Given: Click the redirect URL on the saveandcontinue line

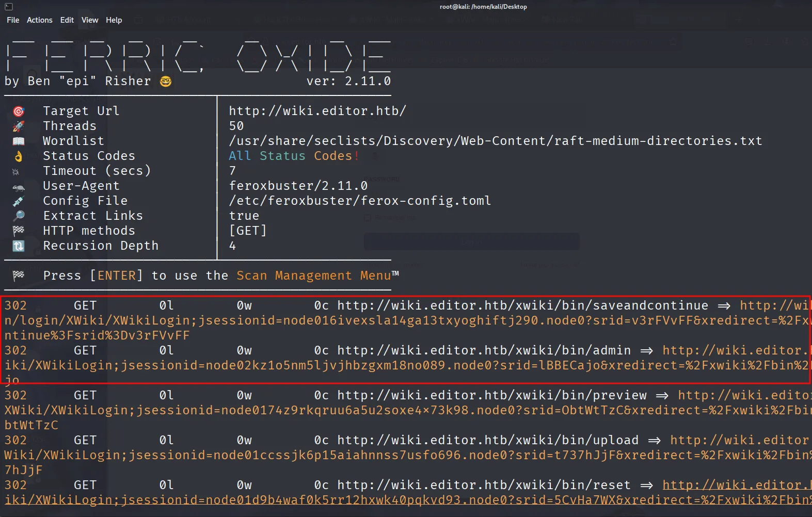Looking at the screenshot, I should click(x=408, y=320).
